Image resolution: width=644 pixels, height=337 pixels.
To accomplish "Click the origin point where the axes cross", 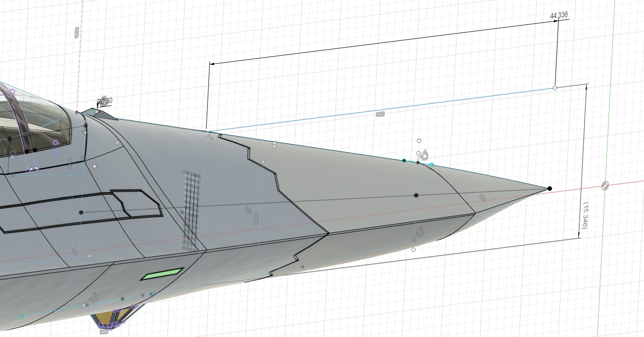I will pos(605,186).
